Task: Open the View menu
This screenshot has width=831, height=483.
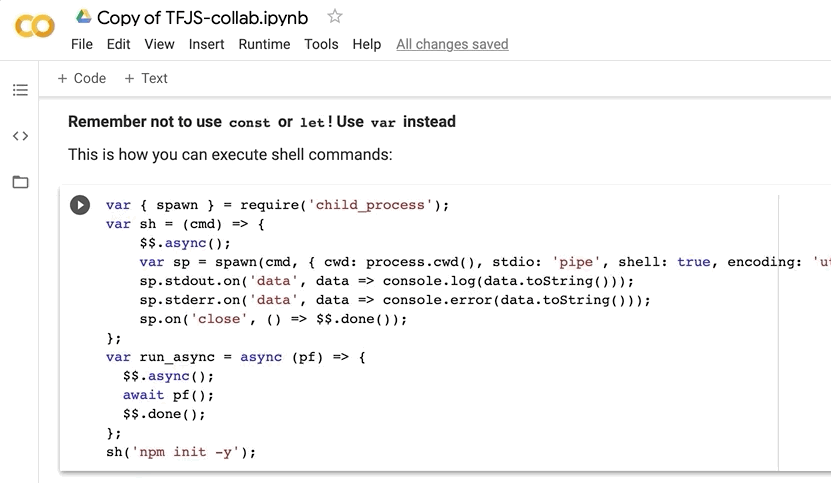Action: tap(159, 44)
